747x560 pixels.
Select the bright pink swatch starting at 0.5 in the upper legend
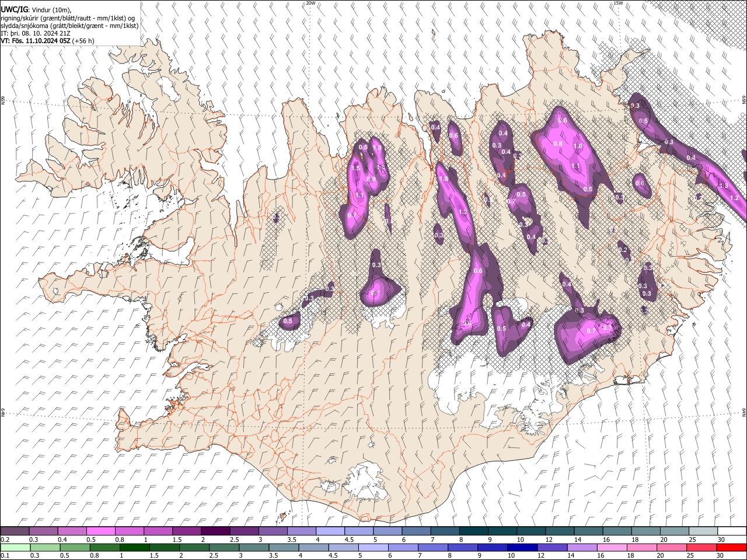coord(101,531)
